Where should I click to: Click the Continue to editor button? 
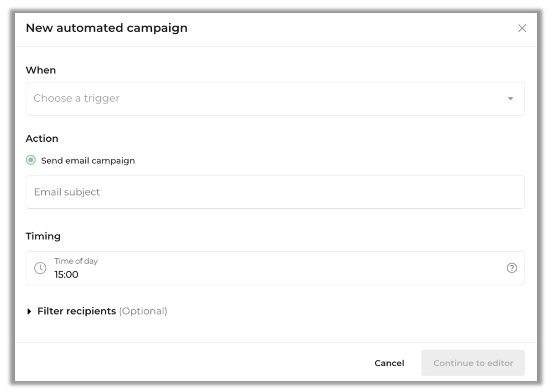coord(473,363)
